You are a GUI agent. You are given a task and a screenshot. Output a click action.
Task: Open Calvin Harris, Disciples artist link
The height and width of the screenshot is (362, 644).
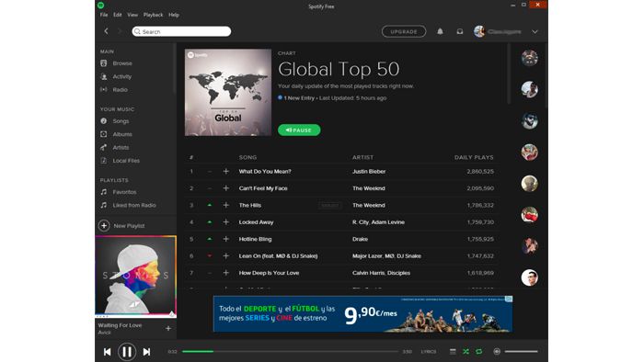(381, 273)
